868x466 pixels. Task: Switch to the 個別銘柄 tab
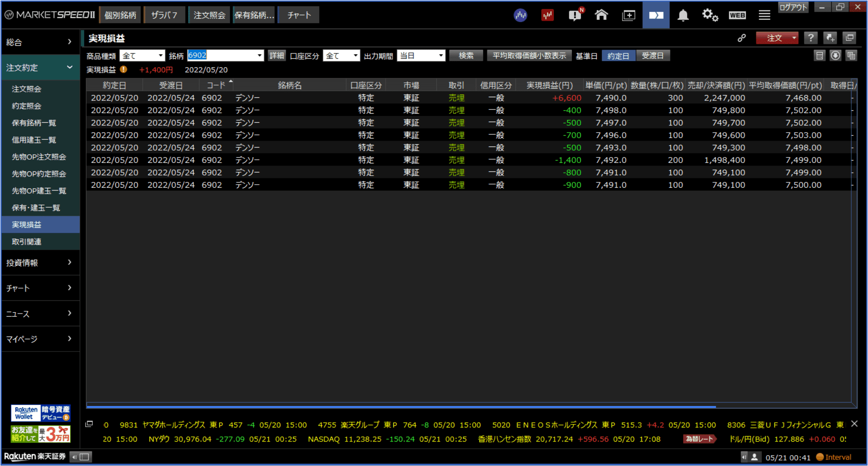(x=120, y=15)
